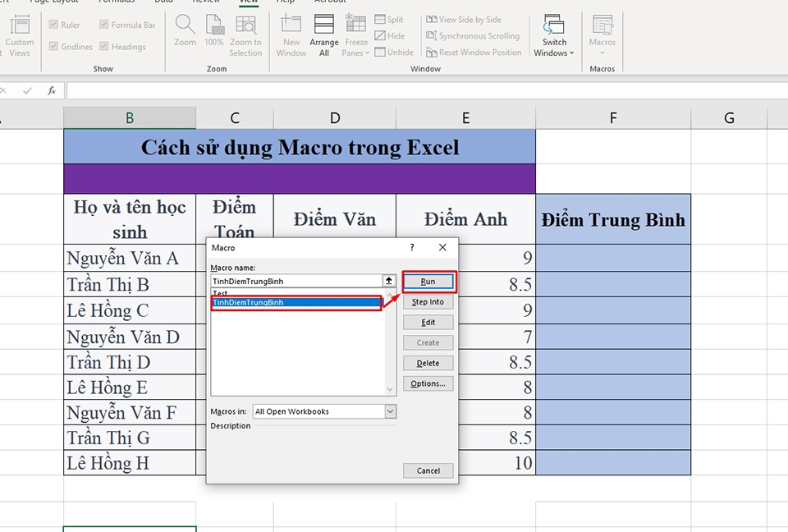
Task: Click the Step Into button
Action: [428, 301]
